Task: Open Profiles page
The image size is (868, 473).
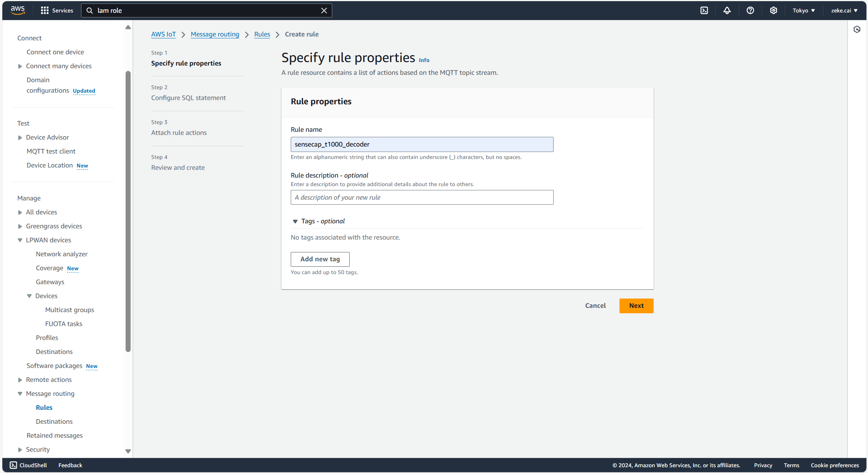Action: pyautogui.click(x=47, y=338)
